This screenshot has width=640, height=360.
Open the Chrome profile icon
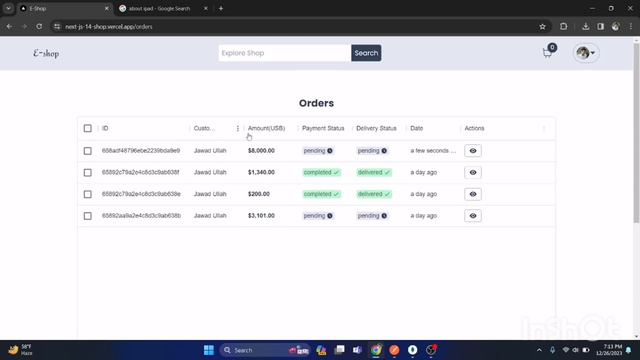click(616, 27)
